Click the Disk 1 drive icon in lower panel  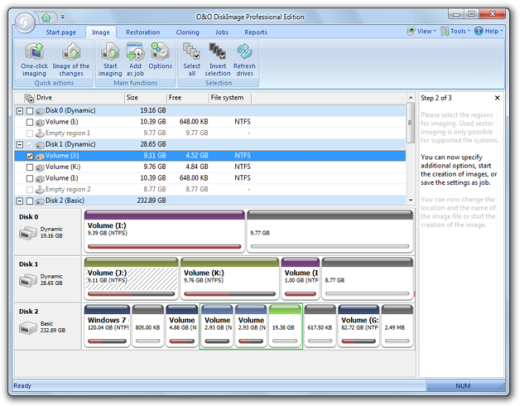(28, 280)
